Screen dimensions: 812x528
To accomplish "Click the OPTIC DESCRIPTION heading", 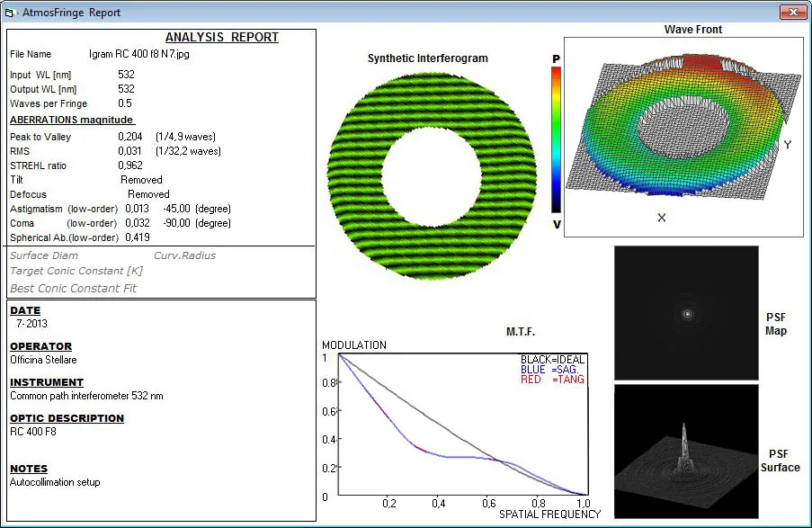I will (67, 418).
